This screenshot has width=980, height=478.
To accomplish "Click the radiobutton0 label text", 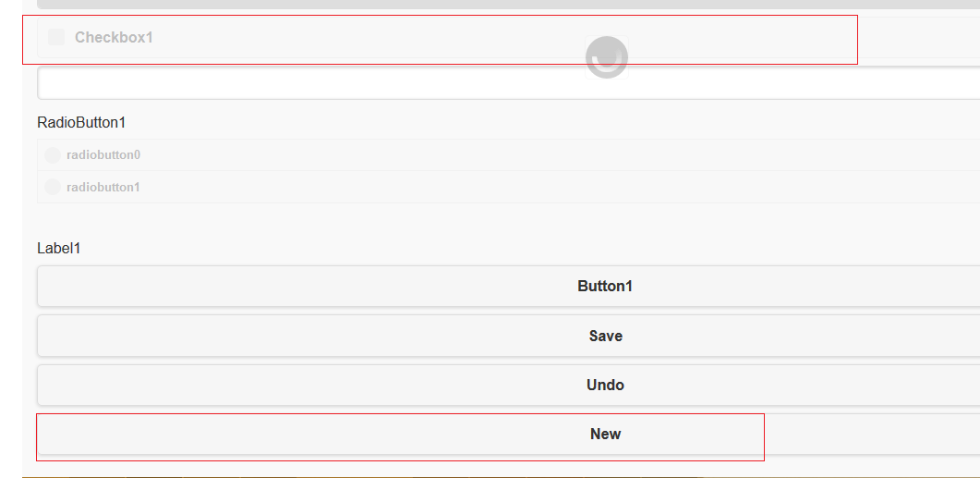I will click(x=103, y=155).
